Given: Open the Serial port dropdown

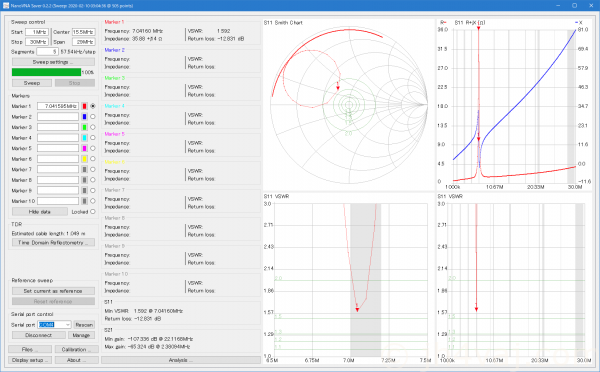Looking at the screenshot, I should point(54,325).
